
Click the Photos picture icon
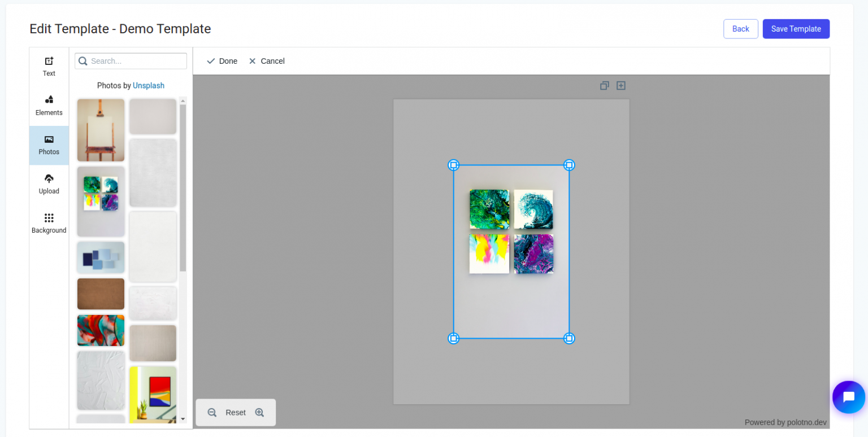49,139
